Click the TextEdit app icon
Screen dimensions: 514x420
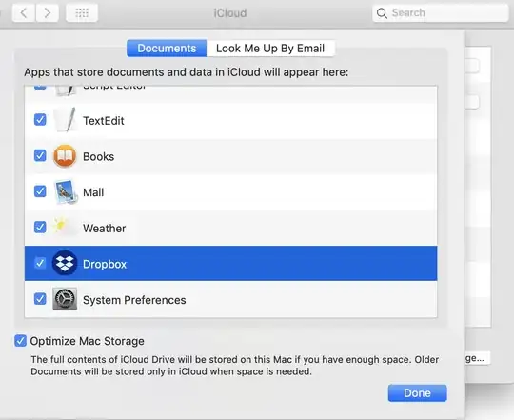pos(66,120)
